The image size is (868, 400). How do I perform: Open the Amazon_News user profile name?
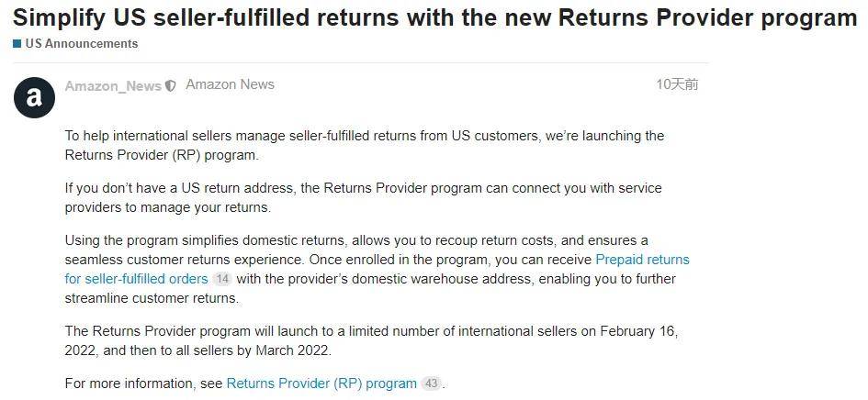pos(113,85)
